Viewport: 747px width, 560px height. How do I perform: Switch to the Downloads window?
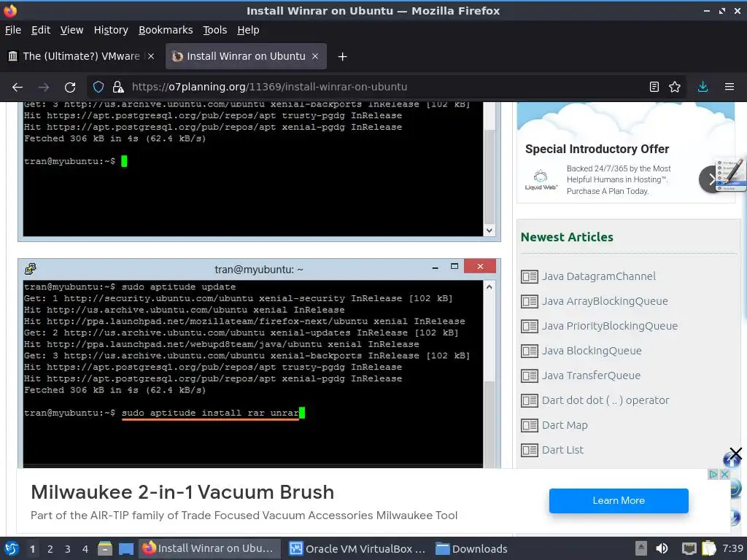point(472,548)
